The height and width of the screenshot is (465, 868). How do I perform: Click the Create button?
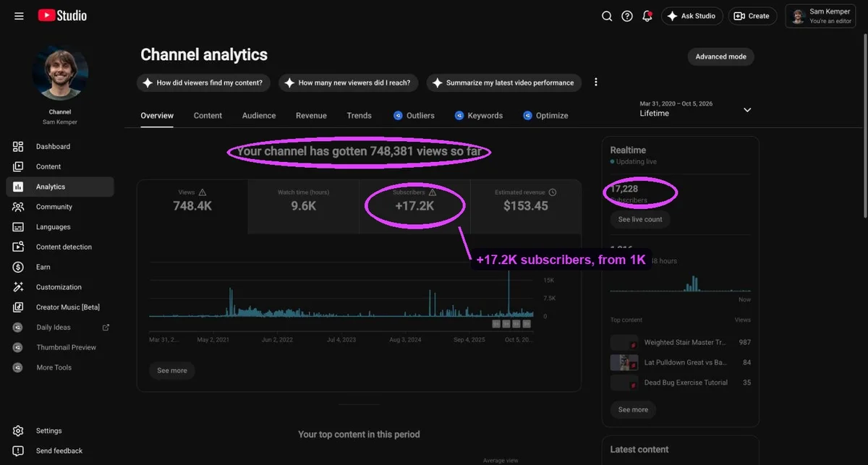coord(752,16)
